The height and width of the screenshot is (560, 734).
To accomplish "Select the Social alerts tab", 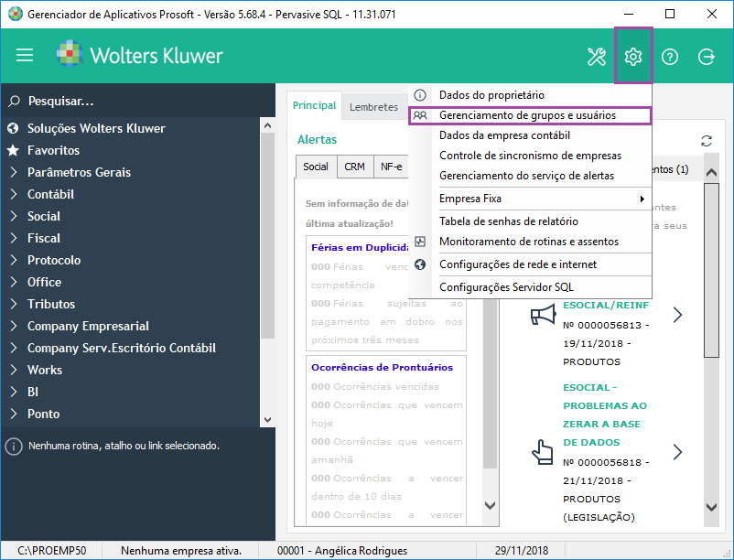I will pyautogui.click(x=316, y=167).
